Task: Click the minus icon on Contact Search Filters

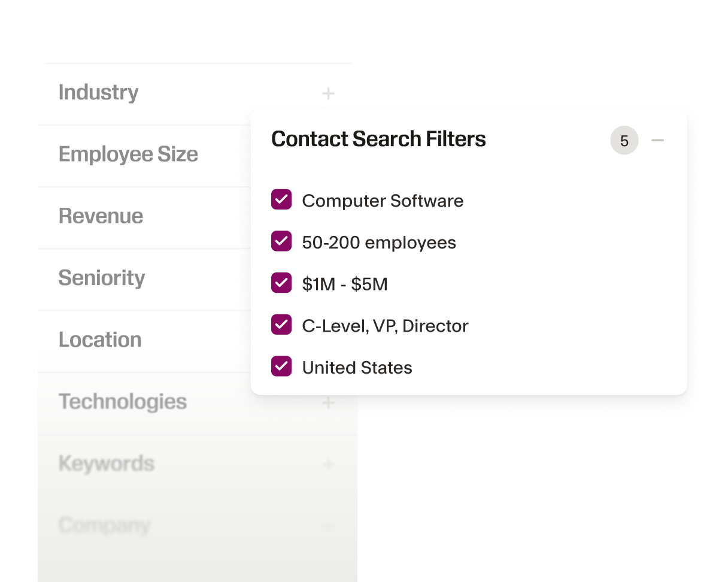Action: (658, 140)
